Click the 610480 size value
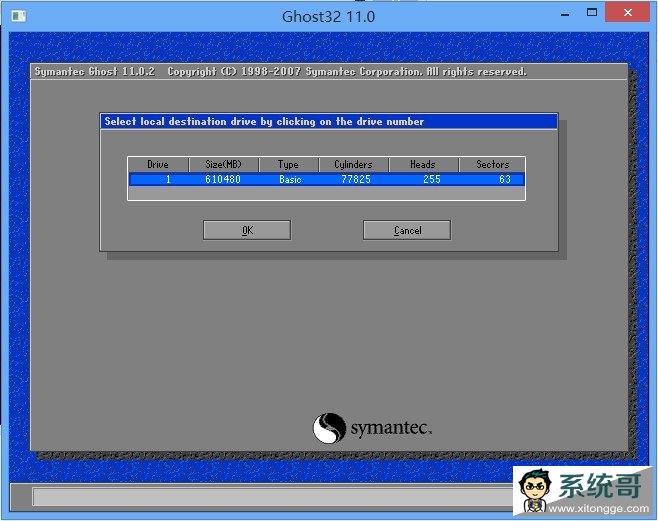Viewport: 658px width, 521px height. click(x=223, y=180)
